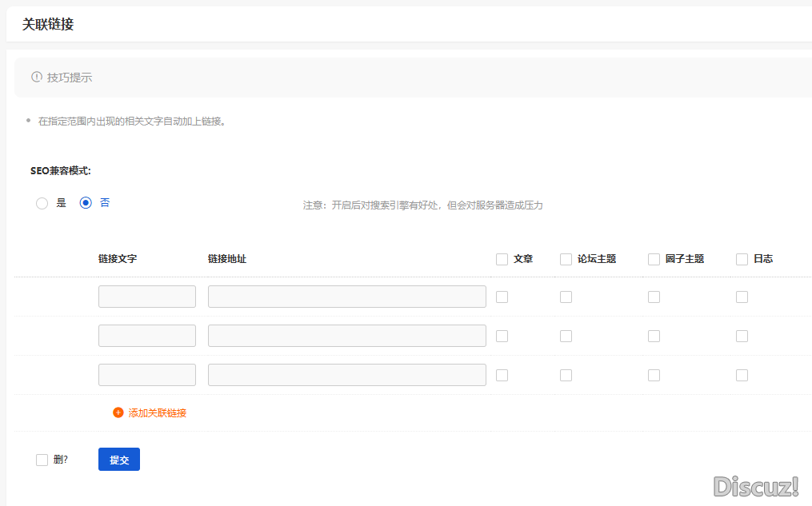Check the second row 论坛主题 checkbox
The image size is (812, 506).
click(x=566, y=336)
